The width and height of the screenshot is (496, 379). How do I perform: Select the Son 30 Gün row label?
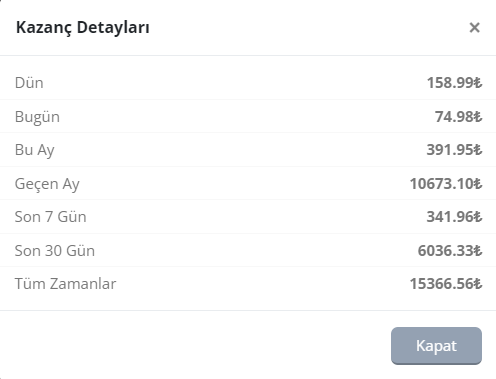pos(55,251)
